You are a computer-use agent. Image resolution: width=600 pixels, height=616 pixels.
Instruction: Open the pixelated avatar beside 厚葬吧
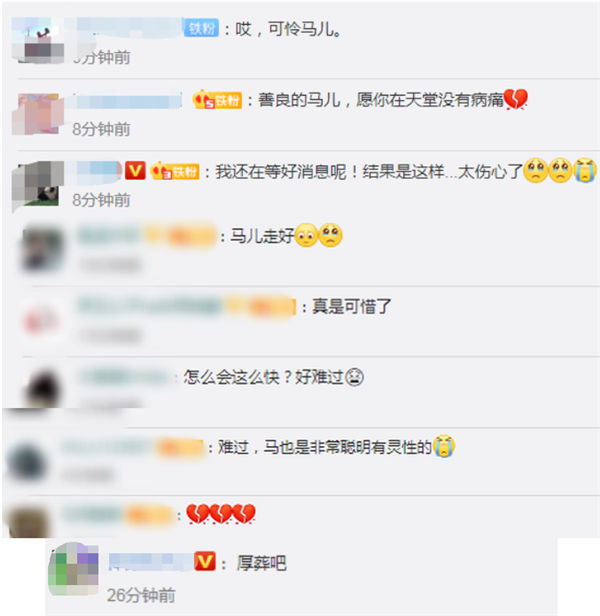click(x=73, y=569)
